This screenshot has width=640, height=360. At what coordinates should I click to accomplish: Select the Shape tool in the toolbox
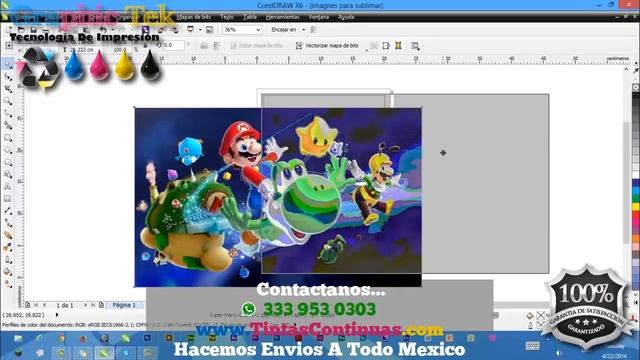click(x=8, y=76)
